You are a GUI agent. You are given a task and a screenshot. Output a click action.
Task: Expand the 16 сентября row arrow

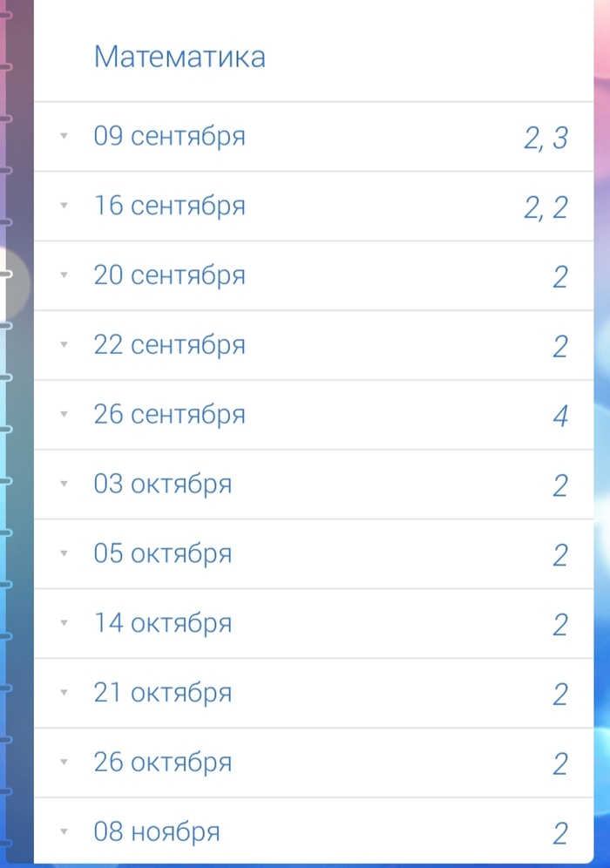pos(64,207)
